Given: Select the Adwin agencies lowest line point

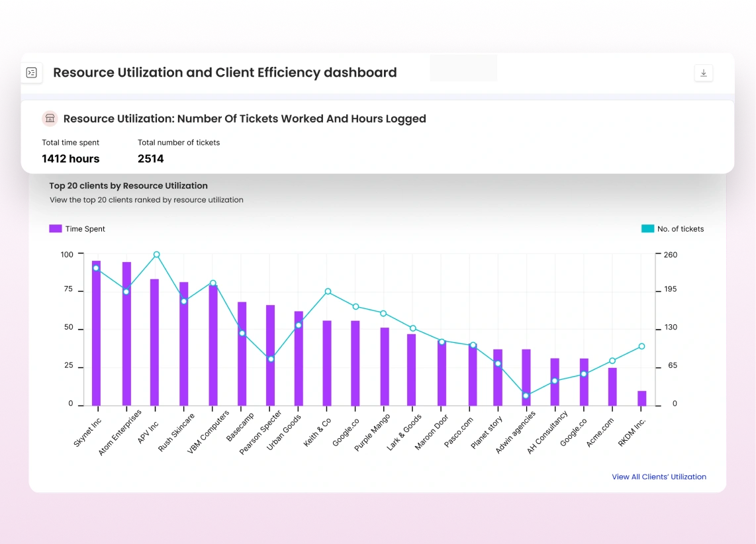Looking at the screenshot, I should (x=526, y=396).
